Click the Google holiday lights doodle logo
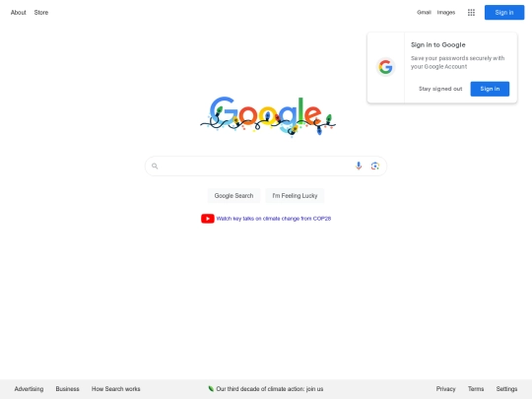The image size is (532, 399). pyautogui.click(x=268, y=116)
